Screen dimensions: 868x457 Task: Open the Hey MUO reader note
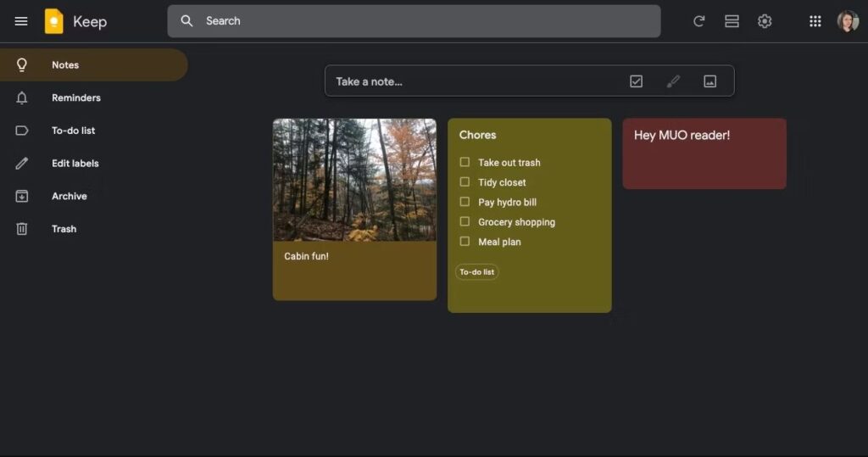704,153
